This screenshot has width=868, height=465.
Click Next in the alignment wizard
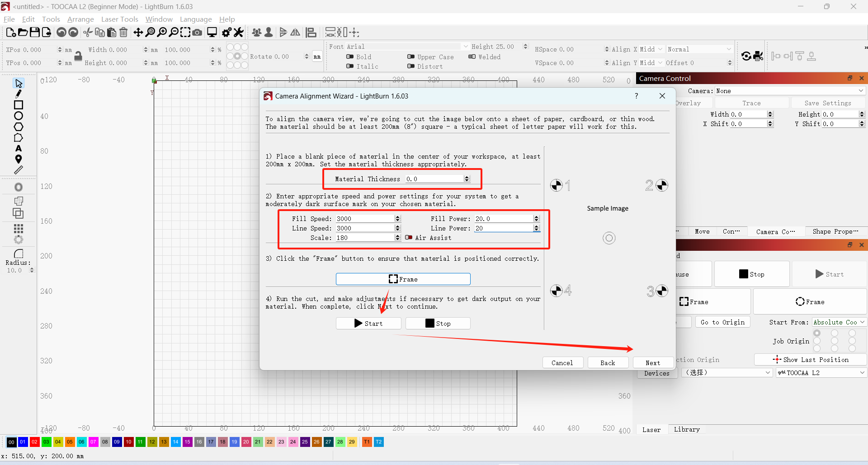click(x=652, y=362)
